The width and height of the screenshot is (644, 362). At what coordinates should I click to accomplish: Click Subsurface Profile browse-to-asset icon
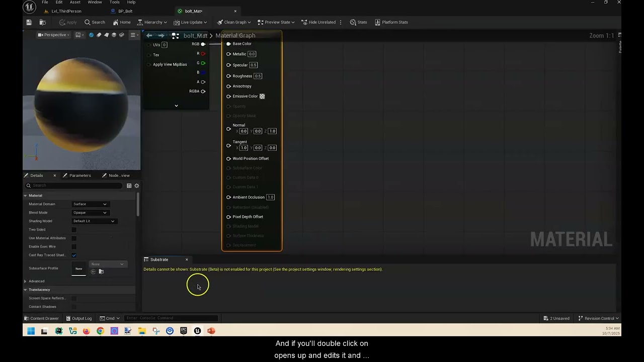pyautogui.click(x=101, y=271)
